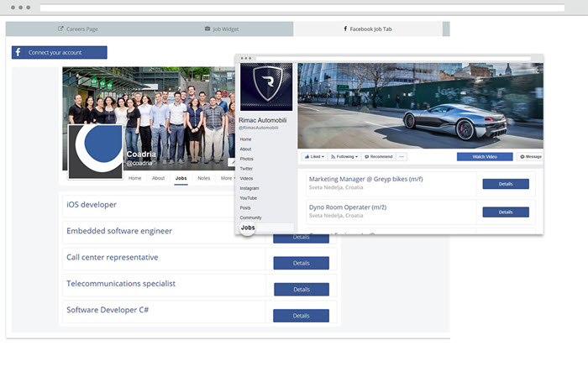Open About in Rimac sidebar
The height and width of the screenshot is (367, 588).
[245, 149]
